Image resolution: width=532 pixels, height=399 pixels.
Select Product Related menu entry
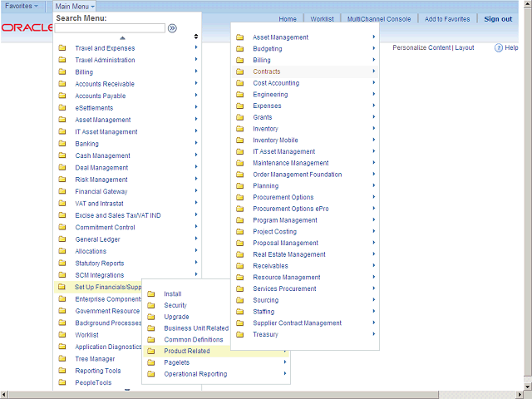pos(187,352)
